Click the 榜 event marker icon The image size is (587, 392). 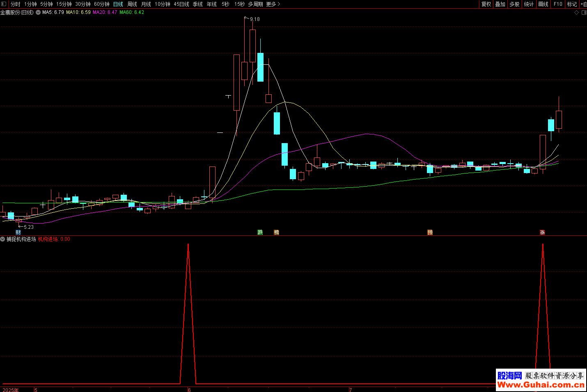point(276,232)
